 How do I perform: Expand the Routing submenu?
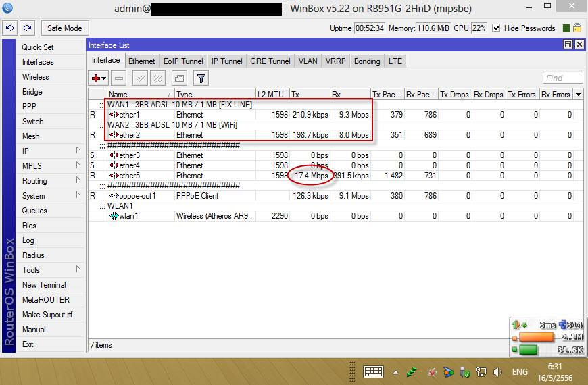[78, 180]
